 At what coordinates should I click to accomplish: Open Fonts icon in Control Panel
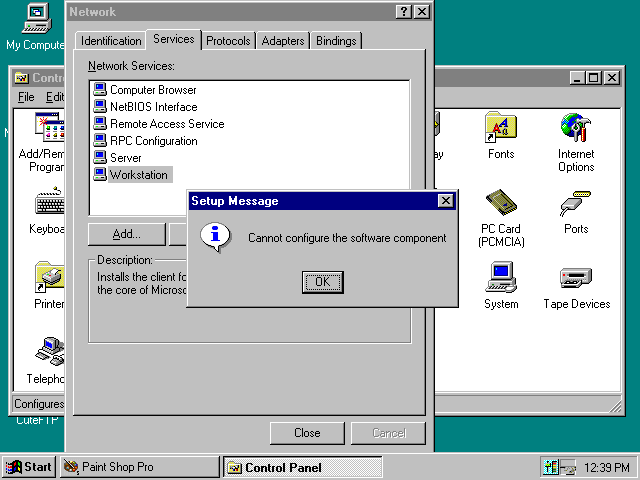[501, 136]
